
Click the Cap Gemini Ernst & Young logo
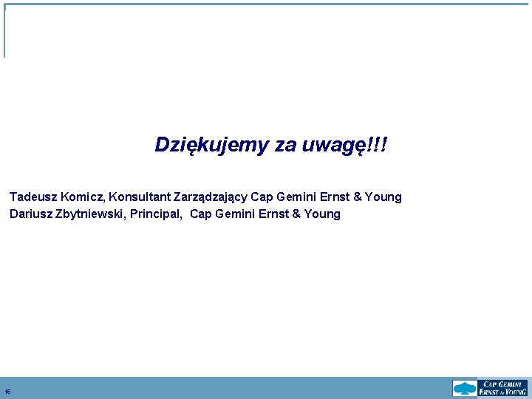click(x=490, y=388)
